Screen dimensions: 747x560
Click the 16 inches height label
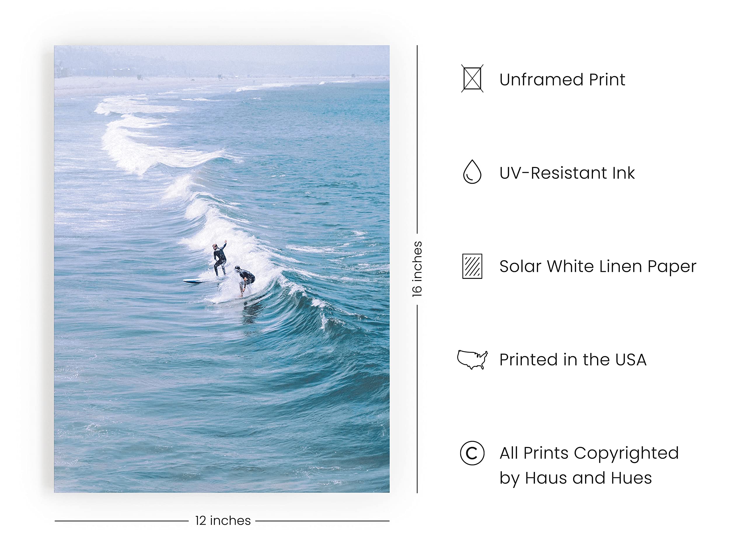tap(417, 269)
